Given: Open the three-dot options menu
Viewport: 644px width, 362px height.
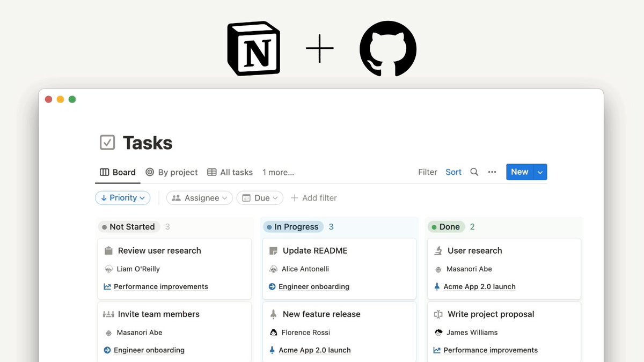Looking at the screenshot, I should [x=492, y=172].
